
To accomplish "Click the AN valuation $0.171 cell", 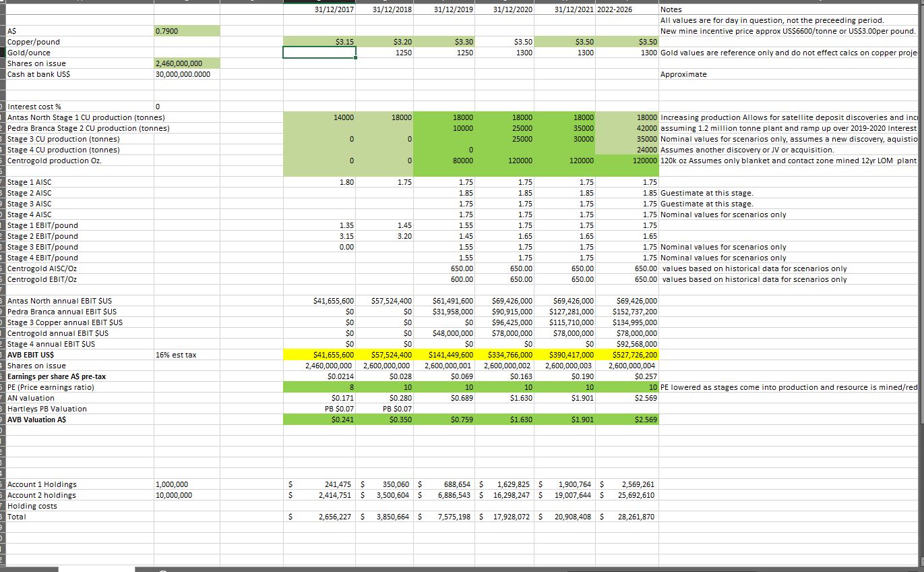I will pyautogui.click(x=319, y=398).
